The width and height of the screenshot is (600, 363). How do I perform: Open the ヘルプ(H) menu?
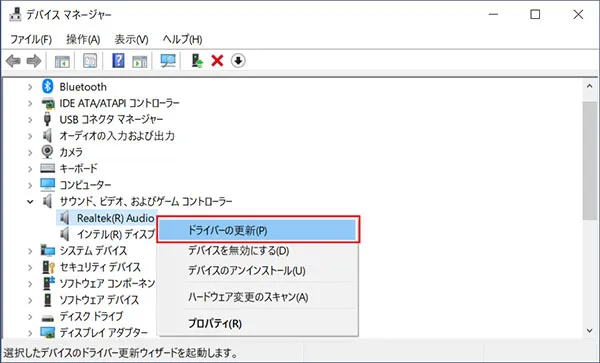(183, 39)
